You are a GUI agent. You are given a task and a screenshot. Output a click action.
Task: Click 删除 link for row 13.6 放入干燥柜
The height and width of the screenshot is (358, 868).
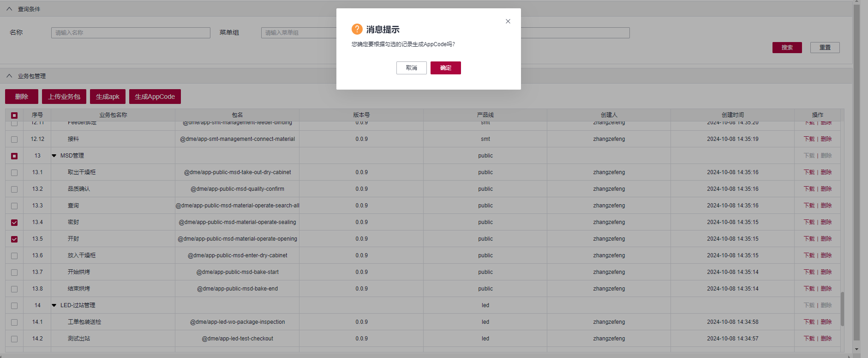point(826,255)
